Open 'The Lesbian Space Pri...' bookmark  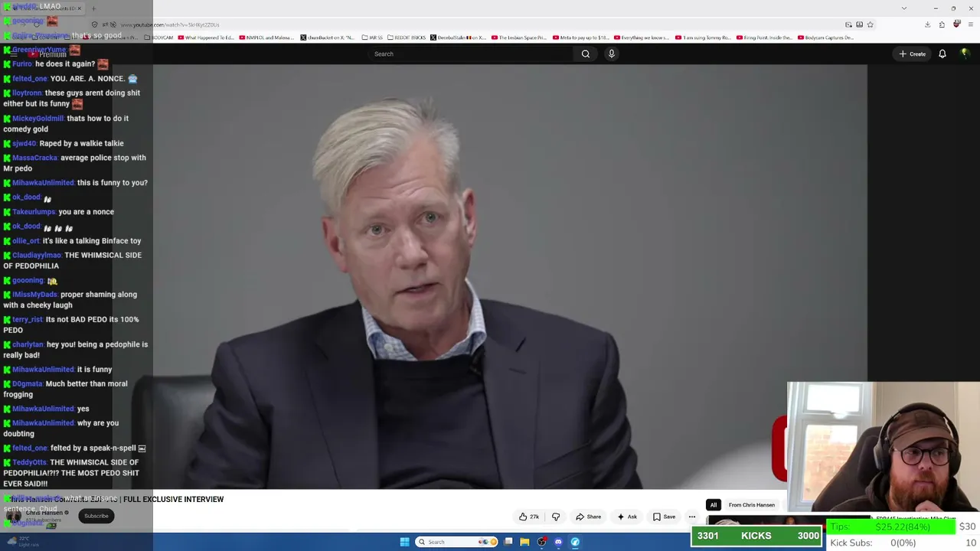(x=519, y=37)
